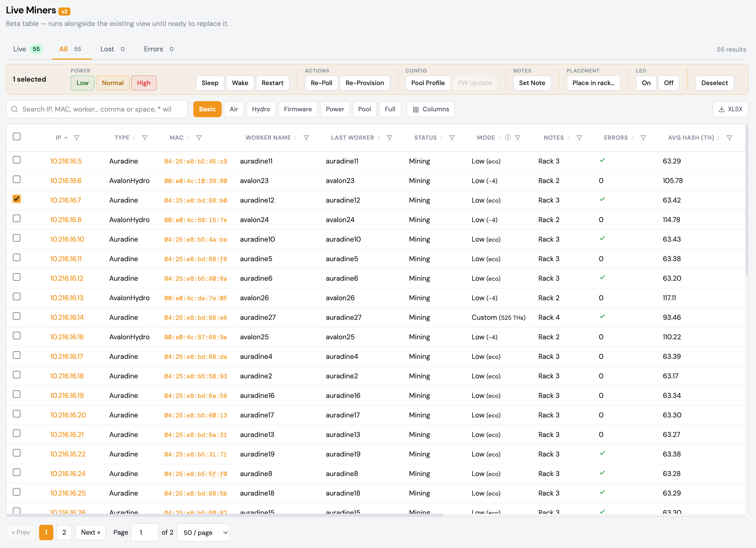
Task: Click the Re-Provision button
Action: tap(365, 83)
